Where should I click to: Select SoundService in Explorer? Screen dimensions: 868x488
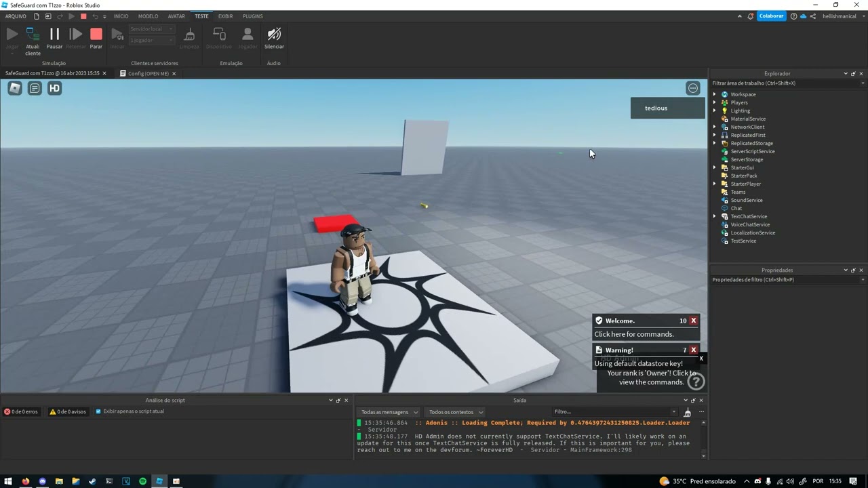tap(746, 200)
